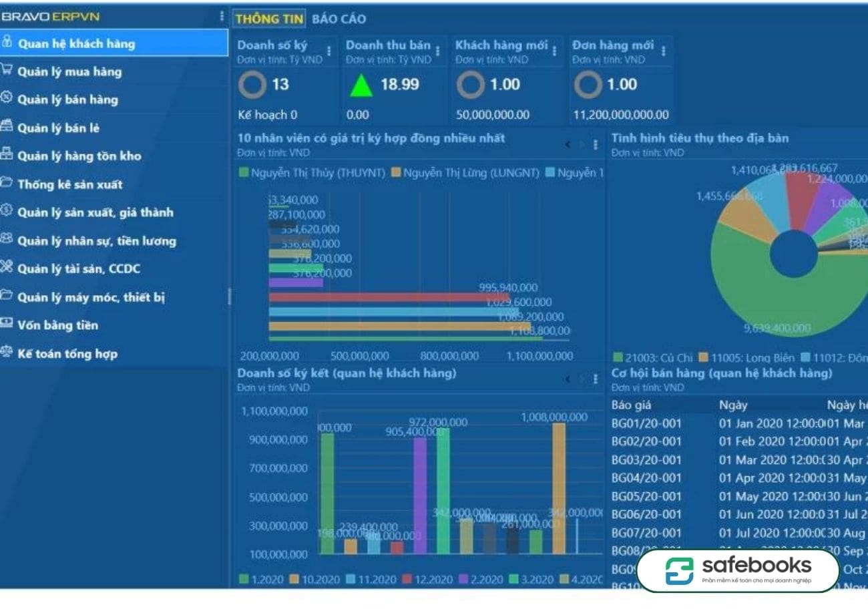Toggle the 2.2020 legend entry
This screenshot has width=868, height=609.
click(x=480, y=579)
